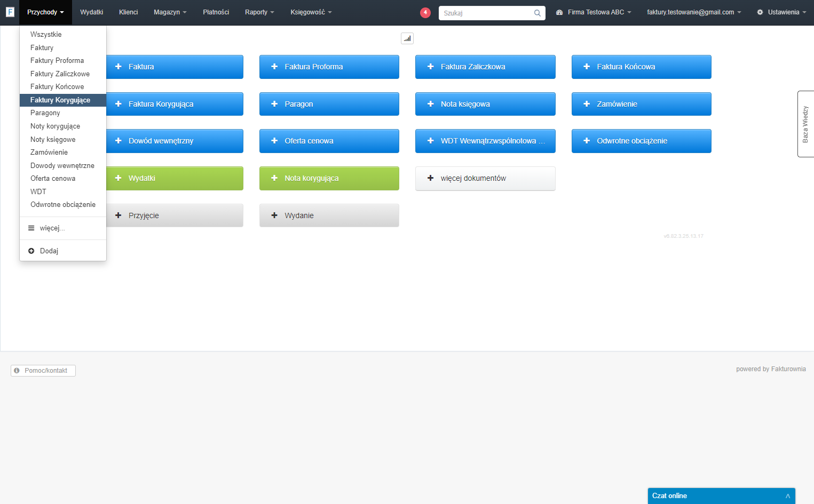This screenshot has width=814, height=504.
Task: Create a new Odwrotne obciążenie document
Action: pos(642,141)
